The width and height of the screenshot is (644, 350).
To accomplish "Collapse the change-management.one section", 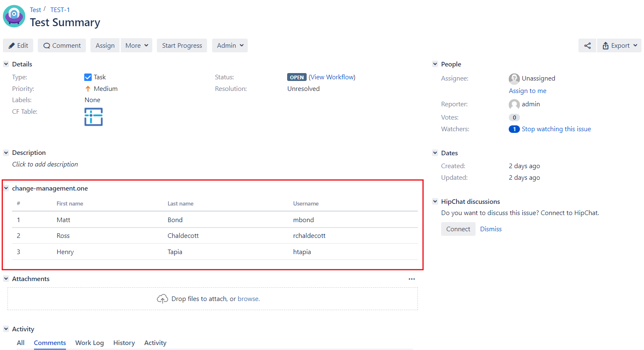I will (6, 188).
